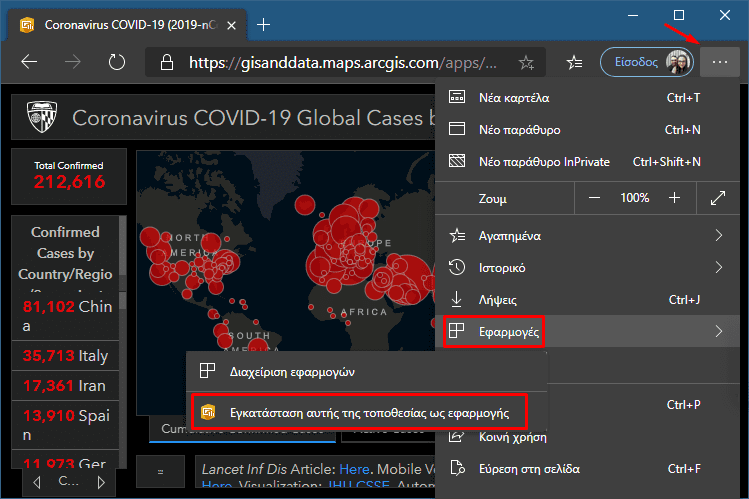Open a new browser tab with plus
Viewport: 749px width, 499px height.
[x=263, y=25]
